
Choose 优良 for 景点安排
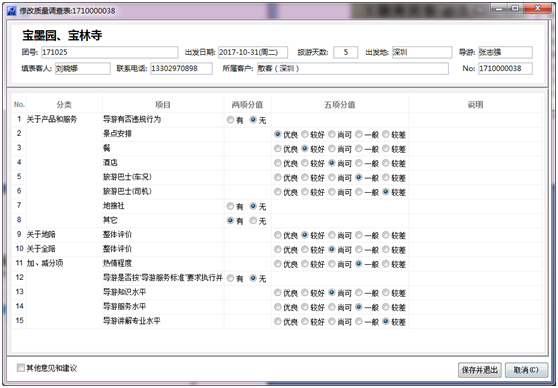pos(278,134)
